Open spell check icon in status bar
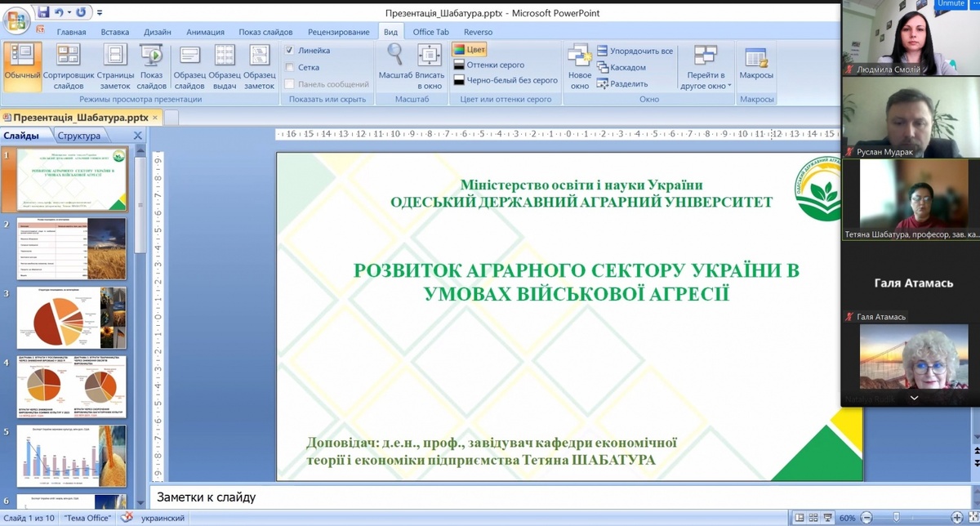 127,518
